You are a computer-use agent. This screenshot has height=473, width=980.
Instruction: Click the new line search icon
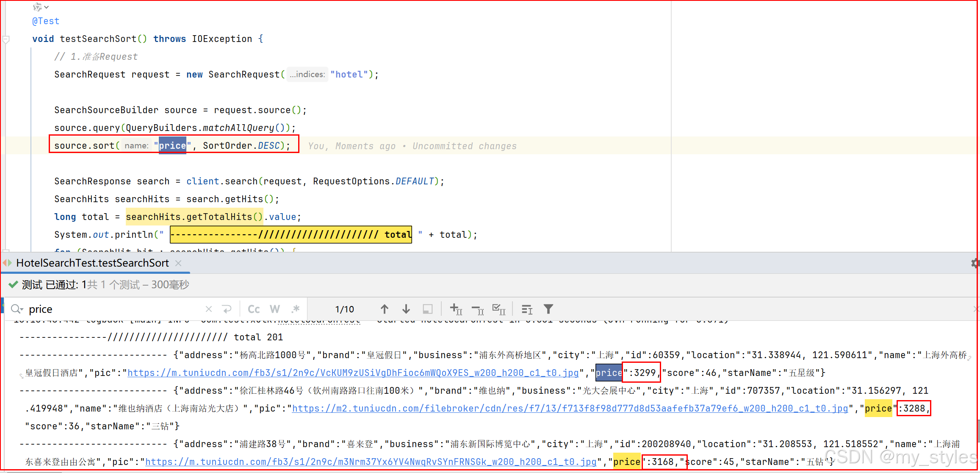coord(227,309)
